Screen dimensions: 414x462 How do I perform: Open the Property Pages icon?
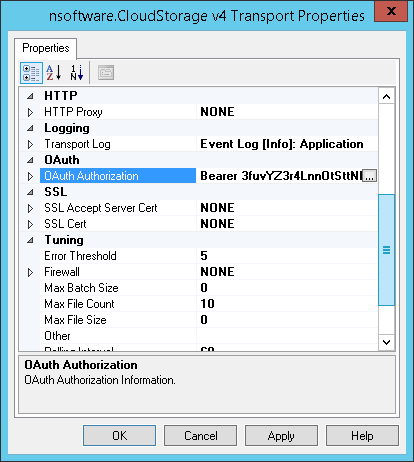pyautogui.click(x=106, y=73)
